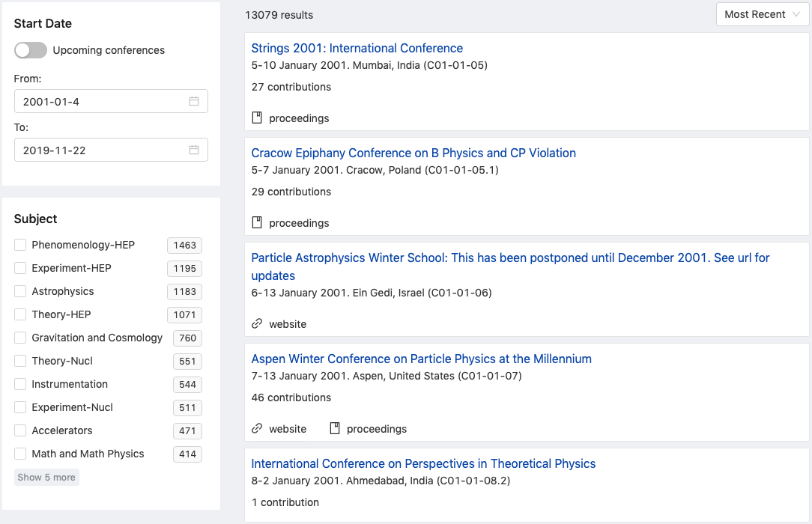Open the Most Recent sort dropdown
Image resolution: width=812 pixels, height=524 pixels.
[762, 14]
